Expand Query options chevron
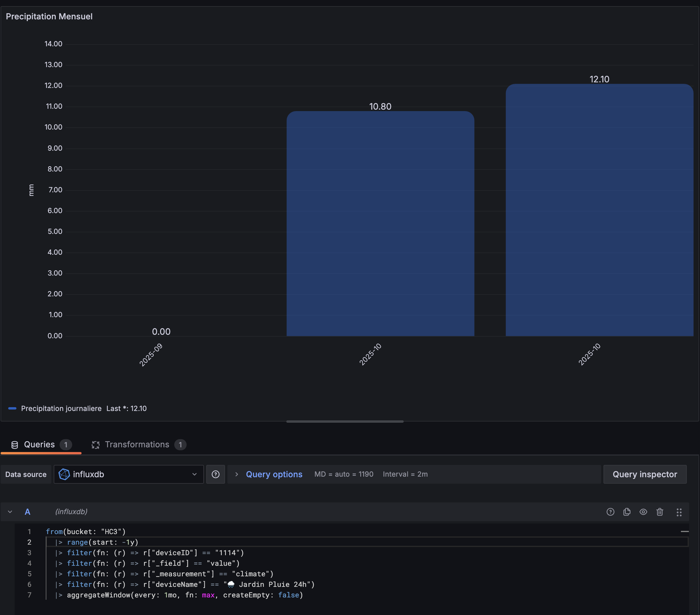 click(x=236, y=474)
